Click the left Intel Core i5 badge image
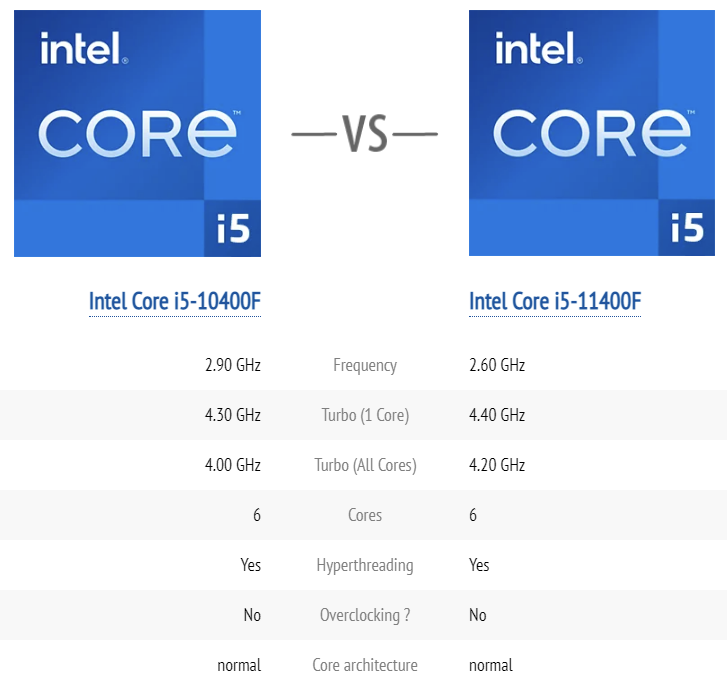The height and width of the screenshot is (686, 727). coord(137,133)
